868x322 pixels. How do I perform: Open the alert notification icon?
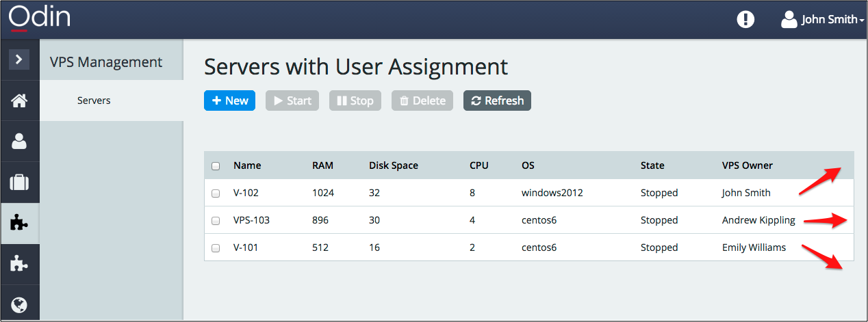[x=745, y=20]
